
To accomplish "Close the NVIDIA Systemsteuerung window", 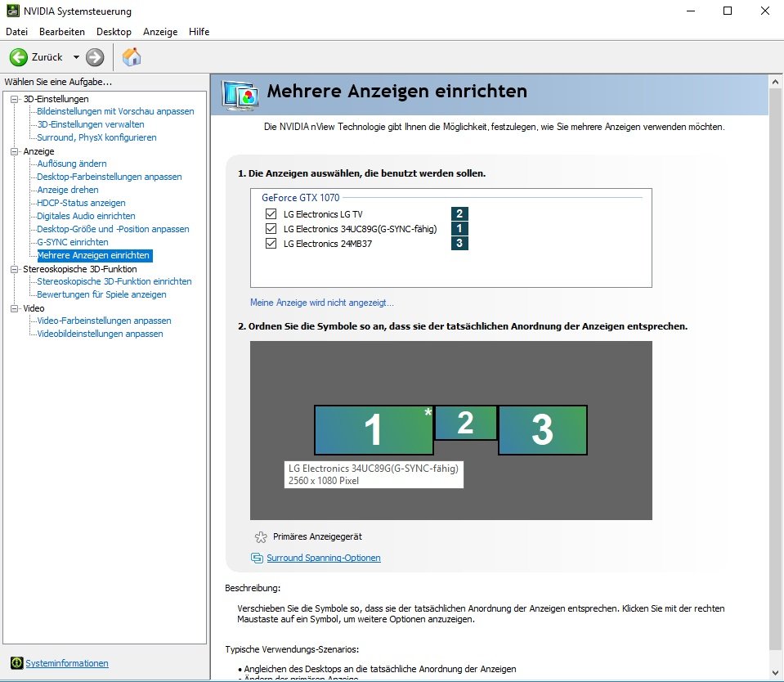I will 765,11.
